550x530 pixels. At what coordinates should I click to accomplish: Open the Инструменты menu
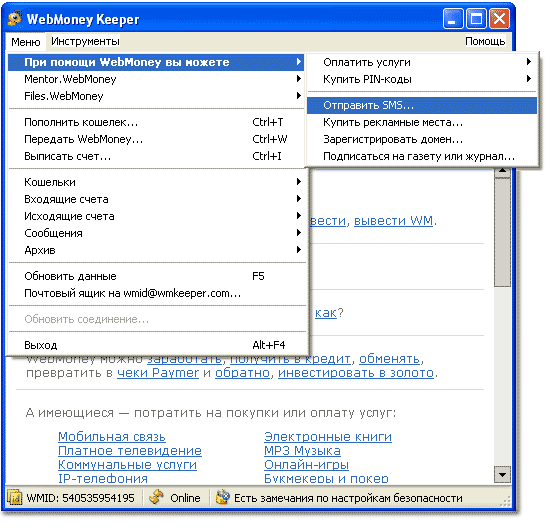tap(85, 41)
